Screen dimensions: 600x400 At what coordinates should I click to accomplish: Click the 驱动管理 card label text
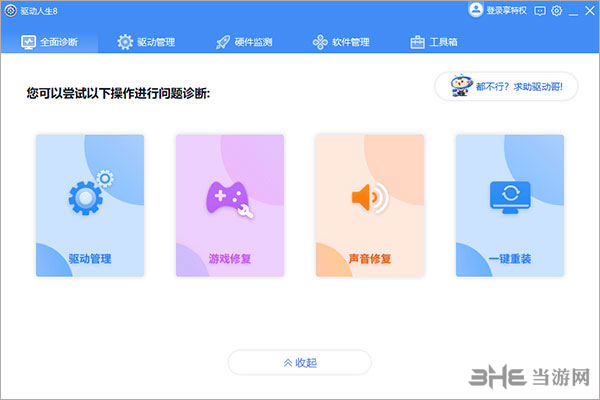pos(90,259)
